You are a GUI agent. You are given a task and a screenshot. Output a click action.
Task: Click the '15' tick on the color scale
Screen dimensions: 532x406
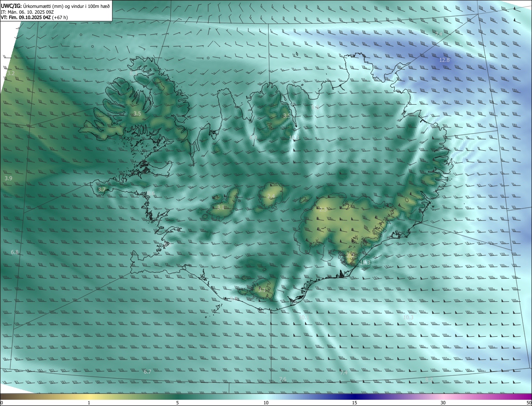355,403
